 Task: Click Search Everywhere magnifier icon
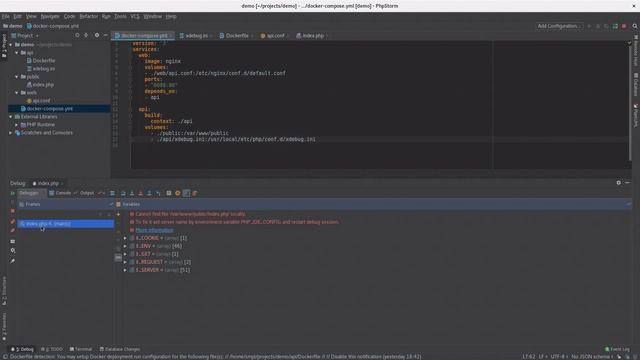pyautogui.click(x=635, y=26)
